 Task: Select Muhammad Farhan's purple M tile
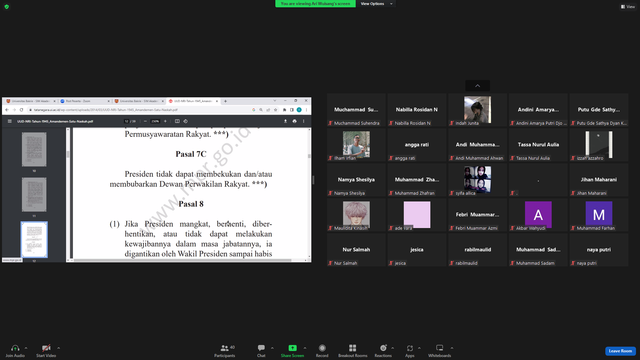599,215
